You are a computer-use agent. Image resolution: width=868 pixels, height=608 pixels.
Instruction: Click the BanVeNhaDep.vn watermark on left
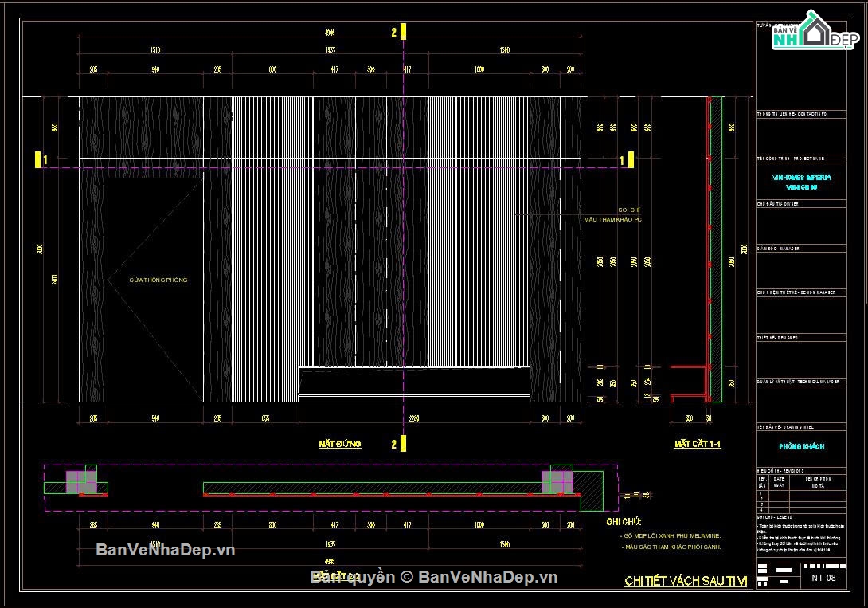(x=166, y=550)
